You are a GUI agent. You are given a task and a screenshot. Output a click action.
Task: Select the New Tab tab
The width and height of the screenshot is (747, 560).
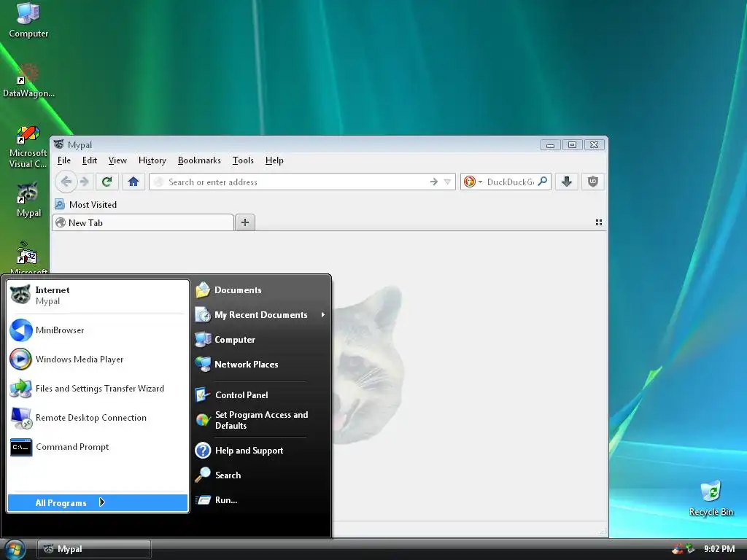coord(143,222)
